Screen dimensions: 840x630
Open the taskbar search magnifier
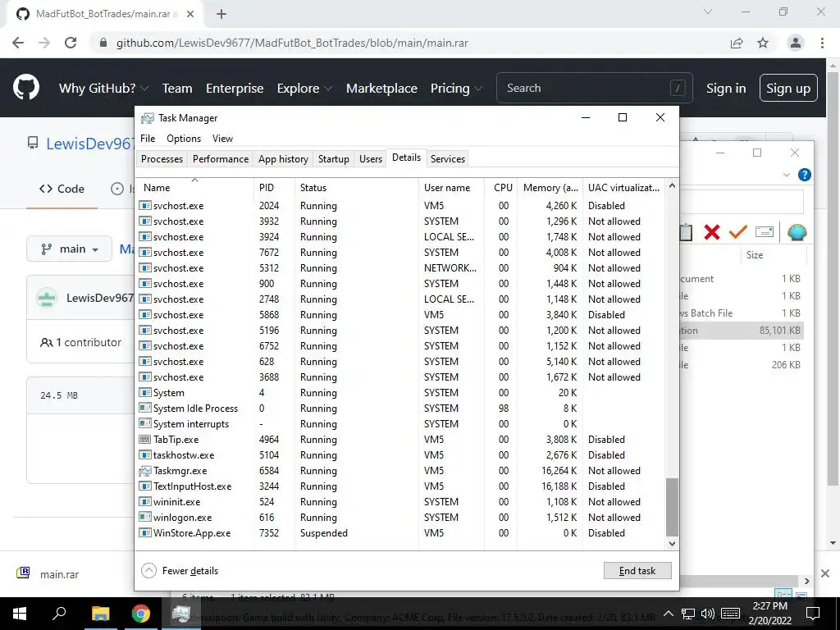coord(59,614)
